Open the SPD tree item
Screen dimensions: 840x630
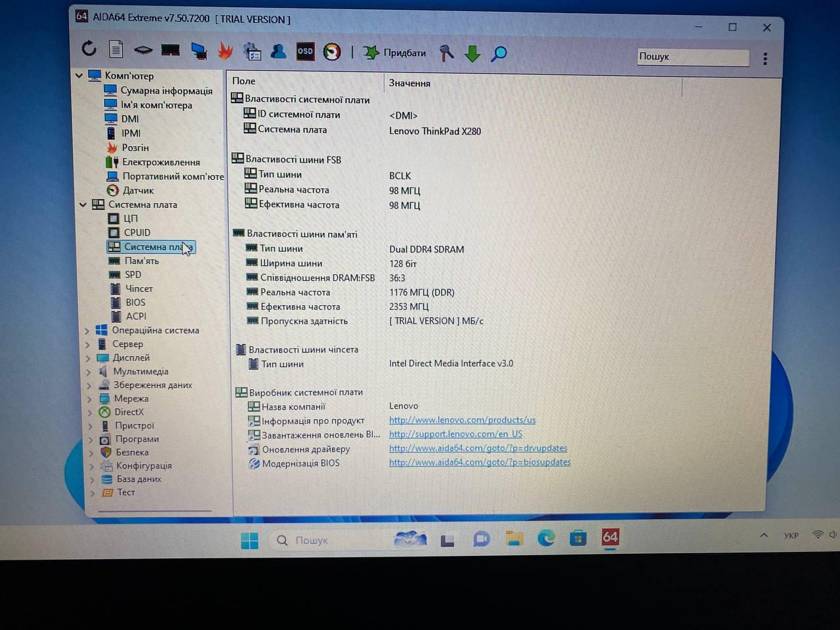133,275
